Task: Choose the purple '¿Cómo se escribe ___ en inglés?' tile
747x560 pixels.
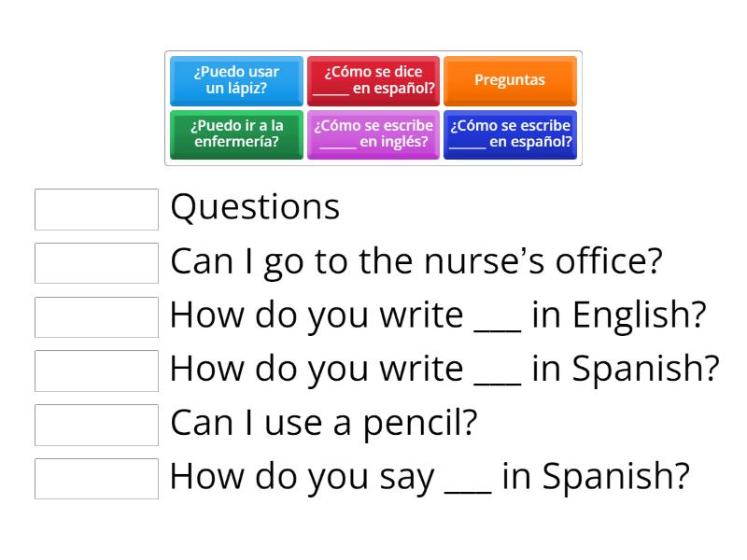Action: (373, 134)
